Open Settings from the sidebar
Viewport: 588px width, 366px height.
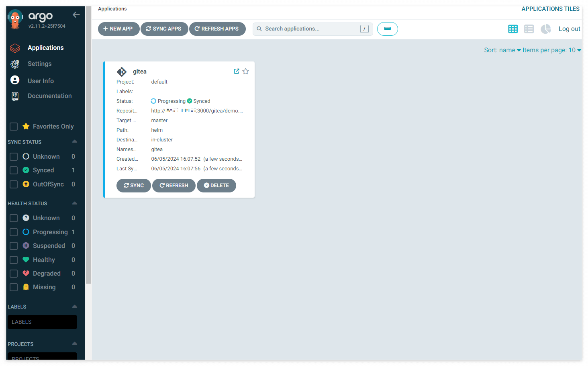[39, 64]
